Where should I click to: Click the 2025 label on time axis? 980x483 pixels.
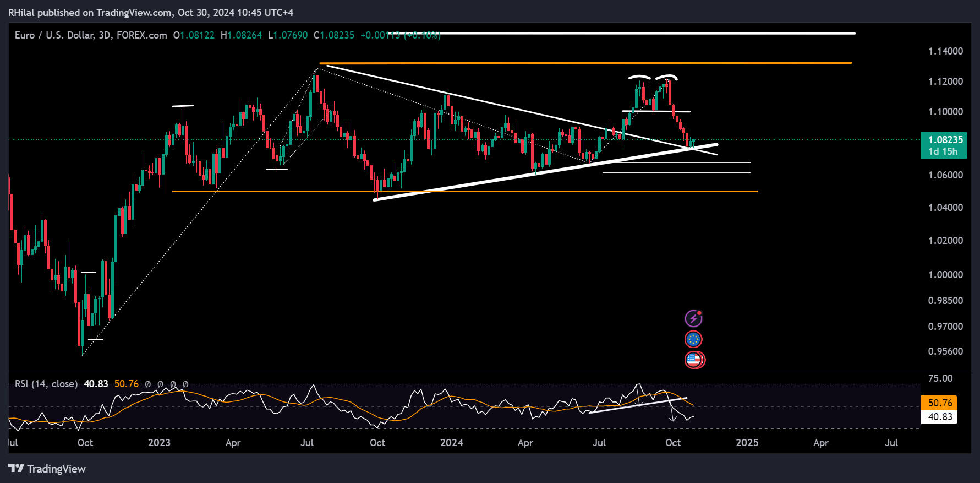pyautogui.click(x=747, y=443)
